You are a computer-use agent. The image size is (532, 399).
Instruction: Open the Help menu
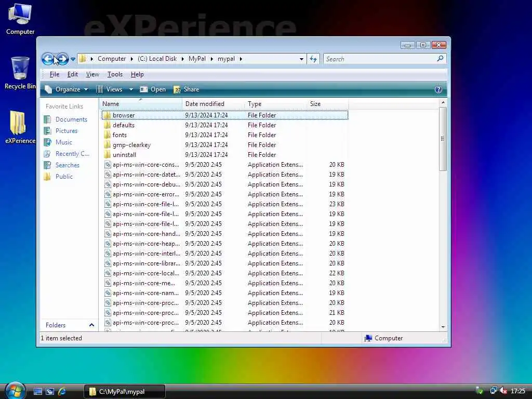[137, 74]
